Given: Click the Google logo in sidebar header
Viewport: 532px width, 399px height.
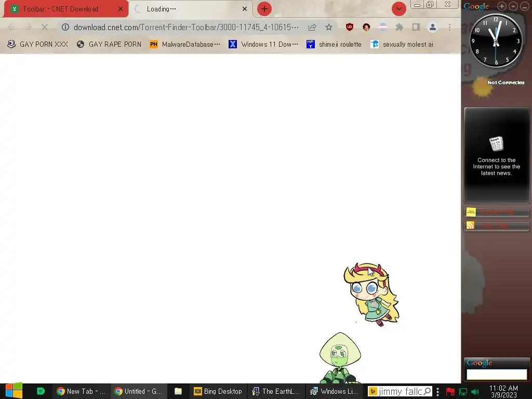Looking at the screenshot, I should point(476,6).
